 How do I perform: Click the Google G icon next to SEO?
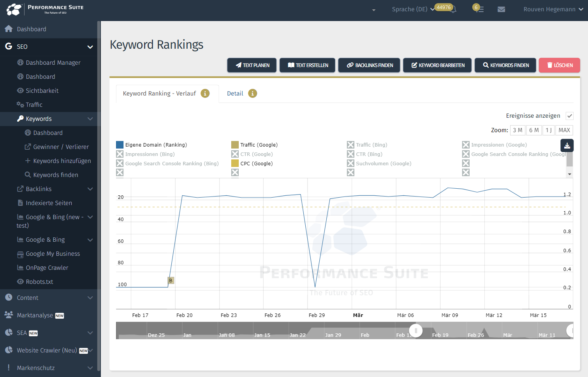click(x=9, y=46)
